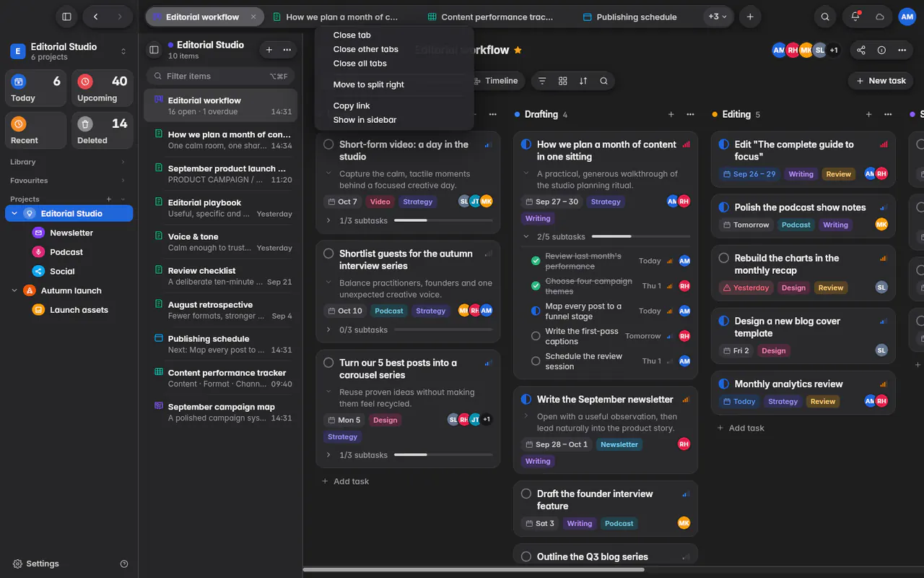Open more options in Editorial Studio list header
The height and width of the screenshot is (578, 924).
tap(287, 50)
